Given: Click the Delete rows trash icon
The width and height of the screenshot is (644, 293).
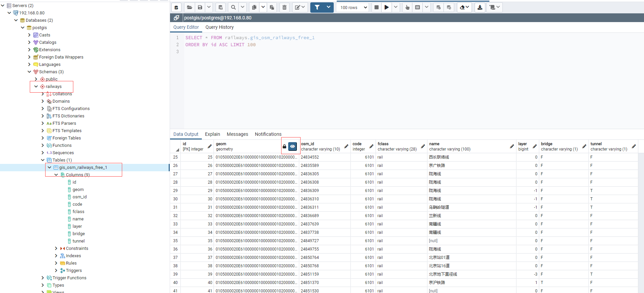Looking at the screenshot, I should click(x=285, y=7).
